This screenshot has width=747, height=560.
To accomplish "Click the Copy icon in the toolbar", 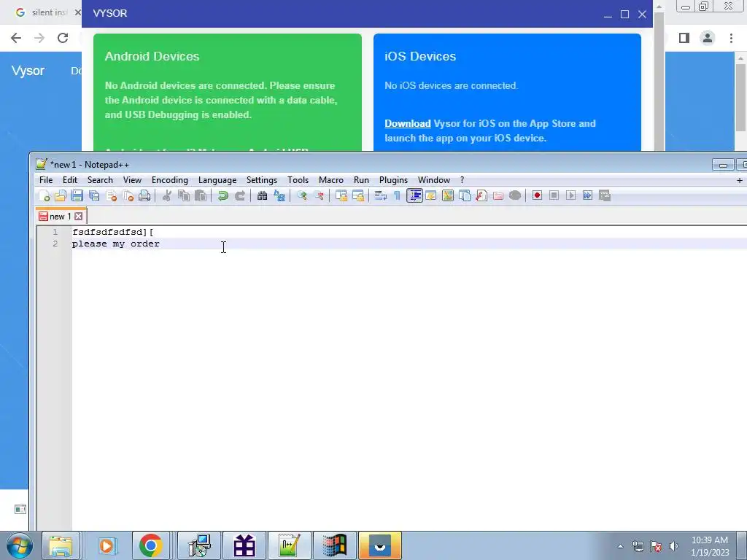I will click(x=183, y=195).
